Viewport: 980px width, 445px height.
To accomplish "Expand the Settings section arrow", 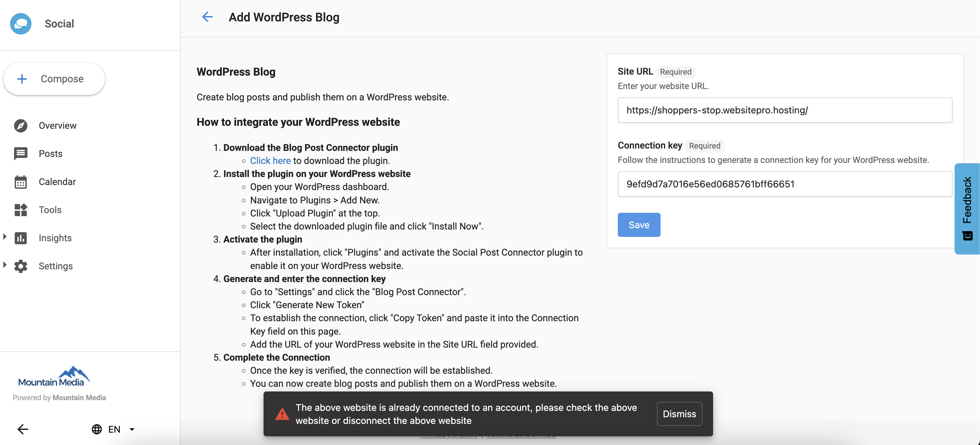I will pos(5,265).
